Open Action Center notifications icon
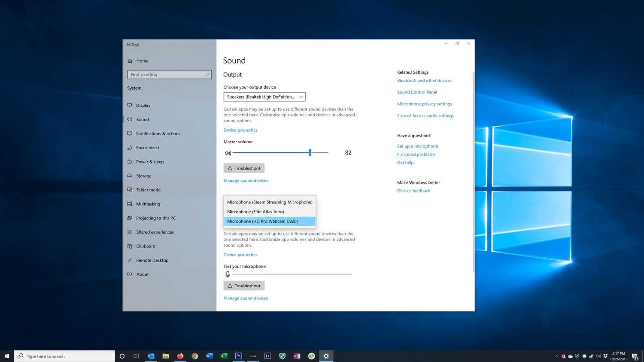This screenshot has width=644, height=362. click(635, 356)
